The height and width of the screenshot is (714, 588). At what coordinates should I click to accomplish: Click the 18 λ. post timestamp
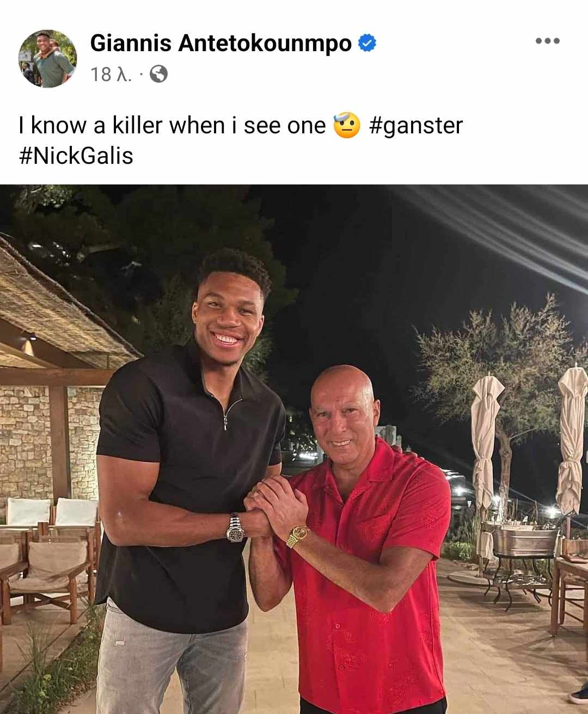pyautogui.click(x=111, y=74)
